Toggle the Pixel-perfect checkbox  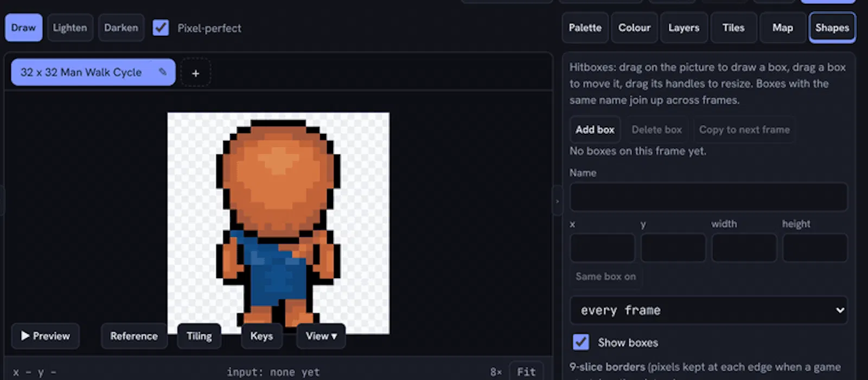coord(161,28)
